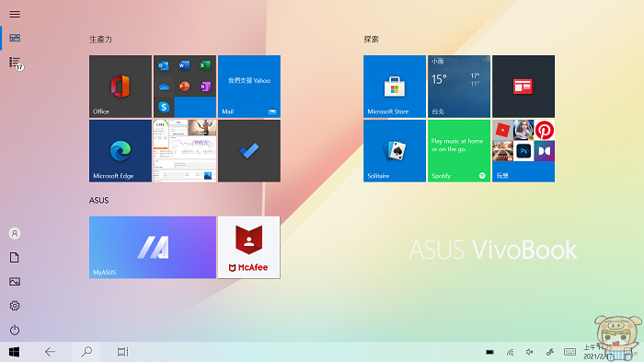644x362 pixels.
Task: Open the Power options icon
Action: 15,330
